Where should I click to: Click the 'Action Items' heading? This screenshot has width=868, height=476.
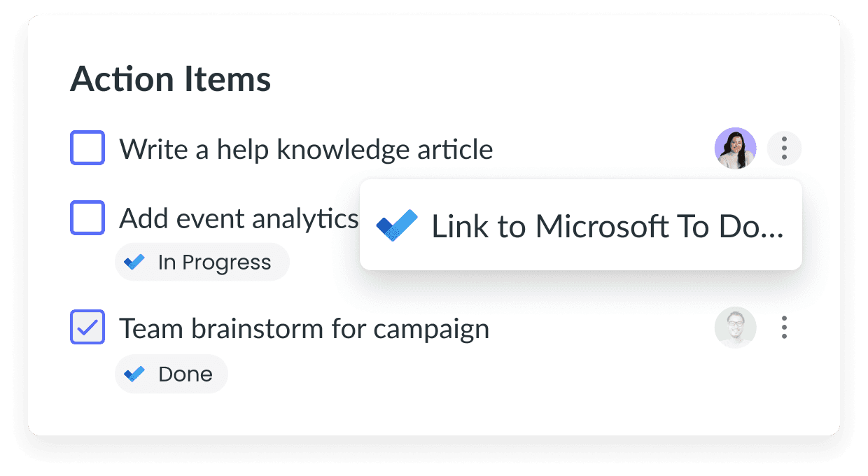[x=170, y=79]
